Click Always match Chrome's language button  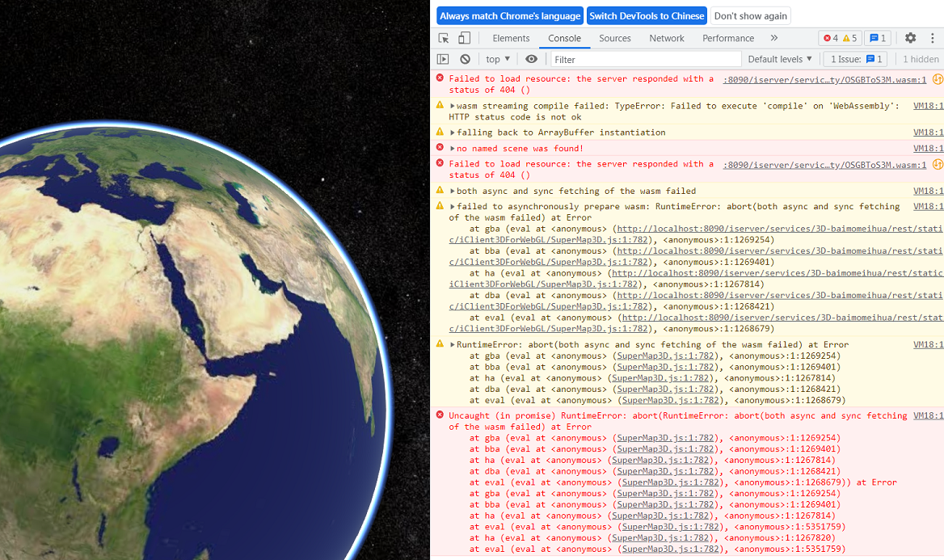pyautogui.click(x=510, y=15)
